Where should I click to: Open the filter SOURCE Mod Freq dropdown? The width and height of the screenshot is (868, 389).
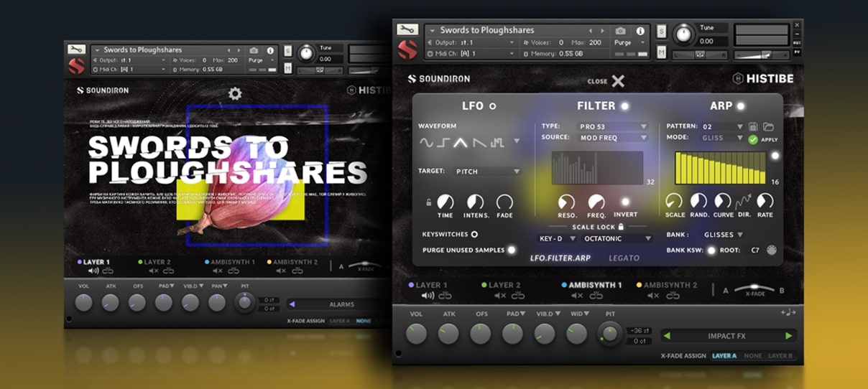[614, 137]
